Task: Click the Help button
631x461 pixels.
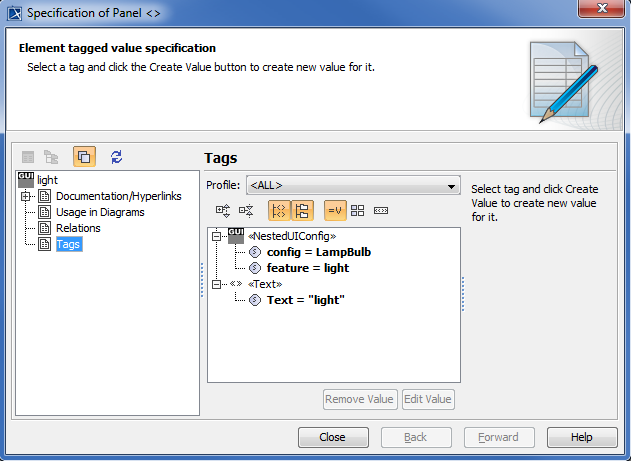Action: (x=582, y=437)
